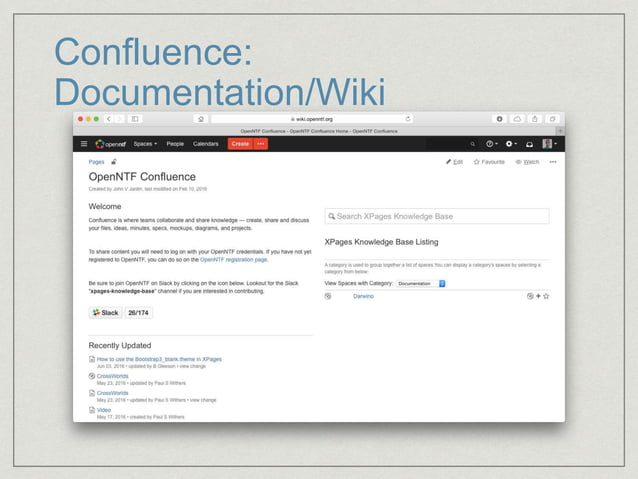This screenshot has width=638, height=479.
Task: Join Slack via the Slack button
Action: pos(105,313)
